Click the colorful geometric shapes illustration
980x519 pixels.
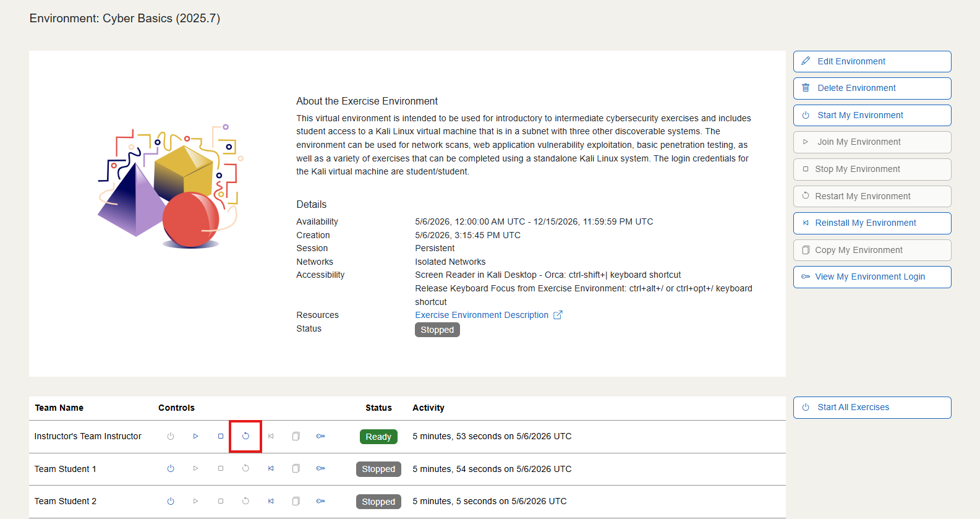170,186
